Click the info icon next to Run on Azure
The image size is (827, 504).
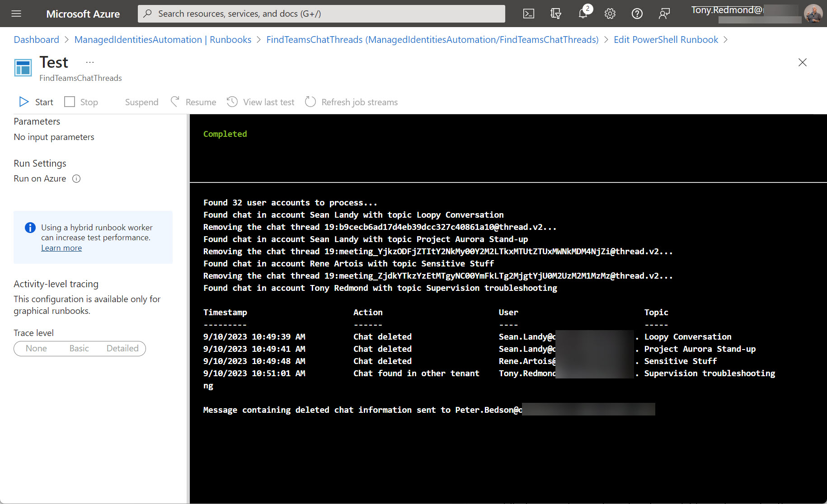(76, 179)
